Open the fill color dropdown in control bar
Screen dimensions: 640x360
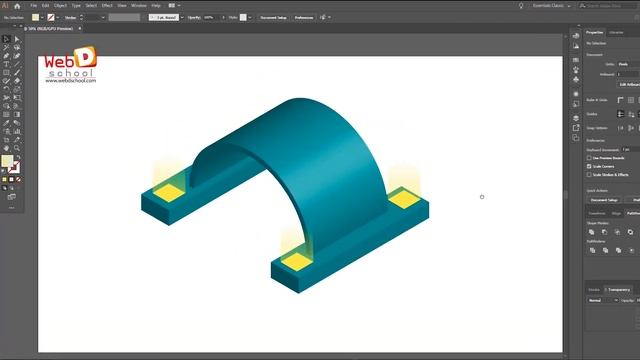42,18
